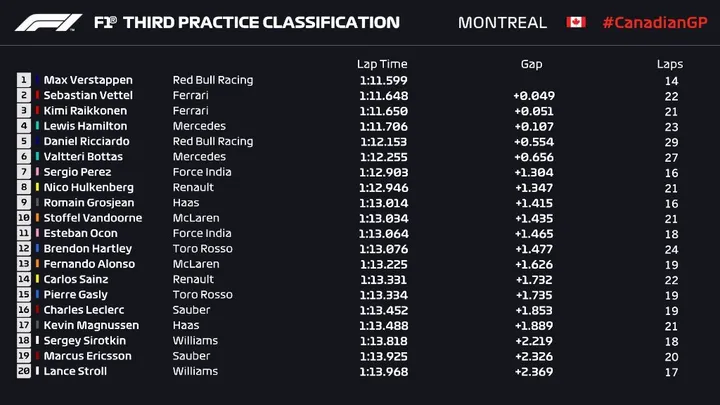This screenshot has height=405, width=720.
Task: Click Red Bull Racing team in first row
Action: tap(213, 80)
